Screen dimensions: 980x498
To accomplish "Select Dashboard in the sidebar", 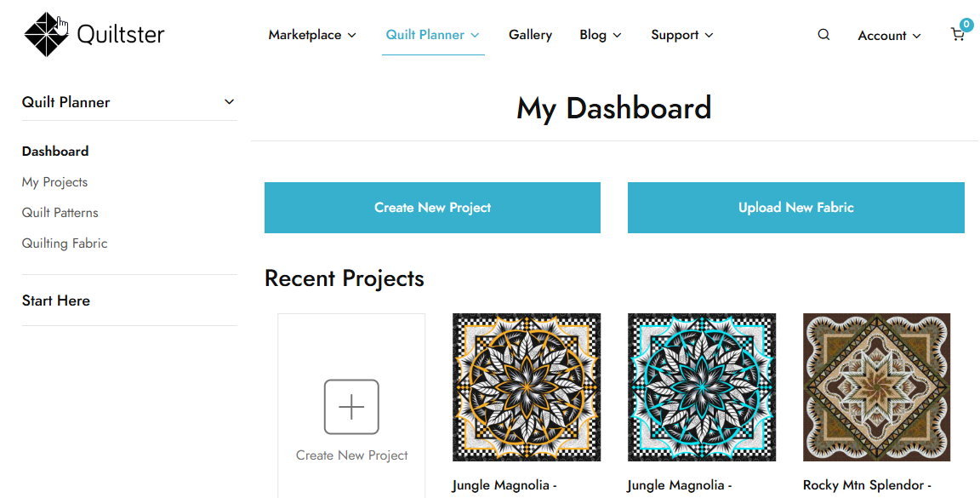I will tap(55, 152).
